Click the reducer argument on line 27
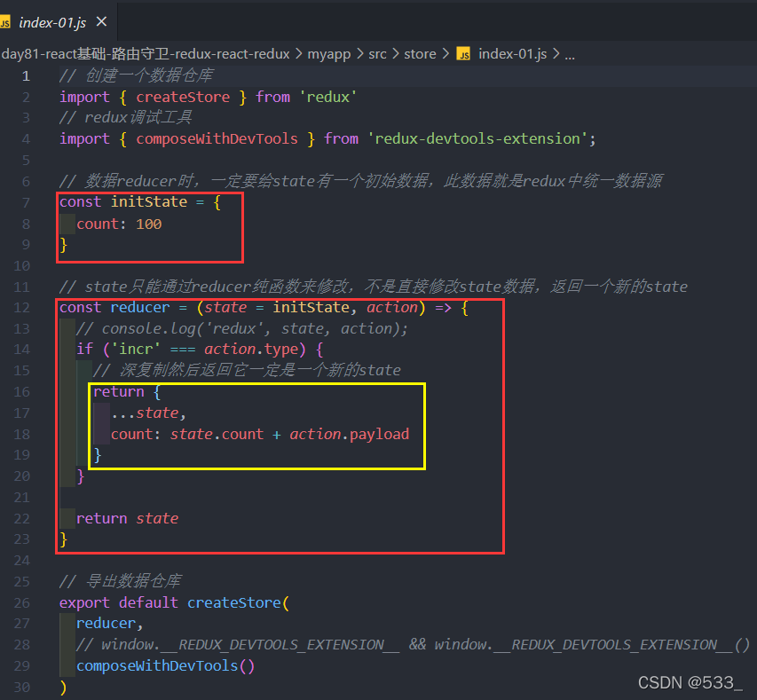Viewport: 757px width, 700px height. click(x=106, y=624)
